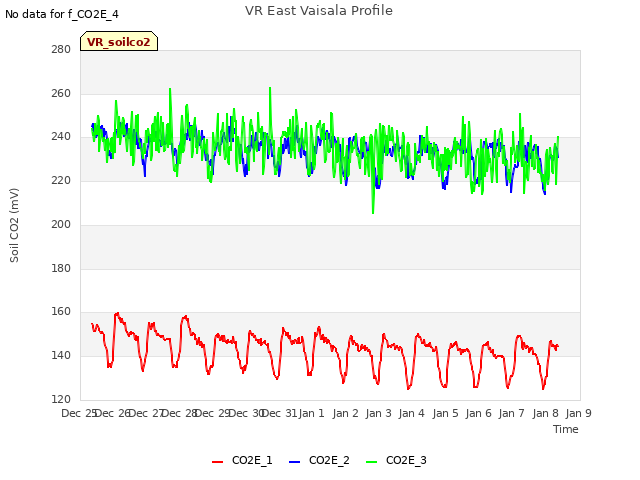
Task: Click the blue CO2E_2 legend swatch
Action: pos(294,461)
